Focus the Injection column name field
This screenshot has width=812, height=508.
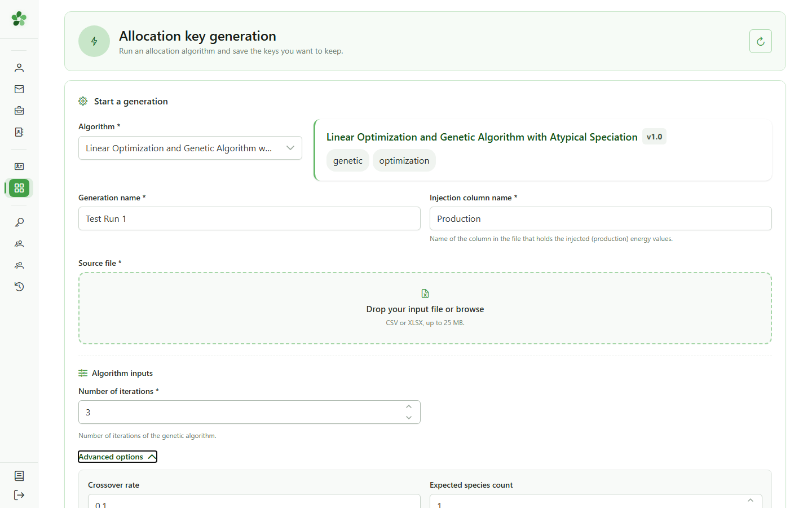tap(601, 218)
